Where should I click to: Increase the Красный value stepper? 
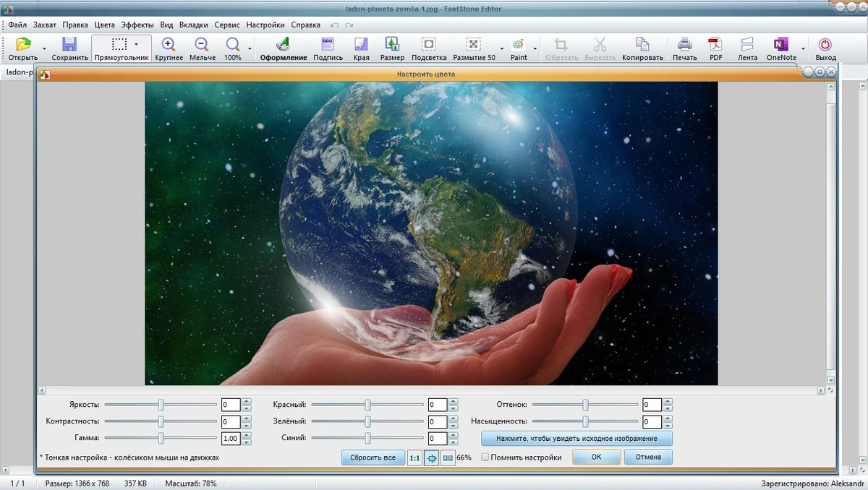coord(454,402)
